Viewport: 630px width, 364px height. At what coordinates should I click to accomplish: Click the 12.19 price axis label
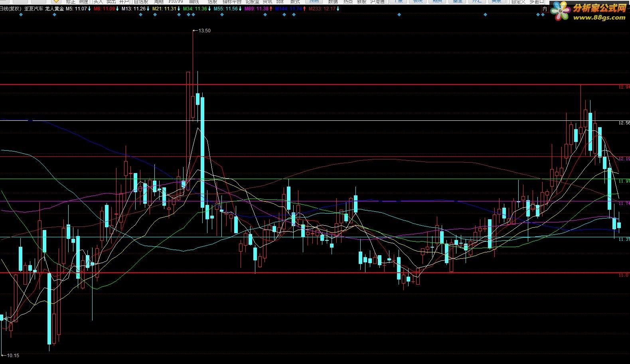pyautogui.click(x=624, y=159)
